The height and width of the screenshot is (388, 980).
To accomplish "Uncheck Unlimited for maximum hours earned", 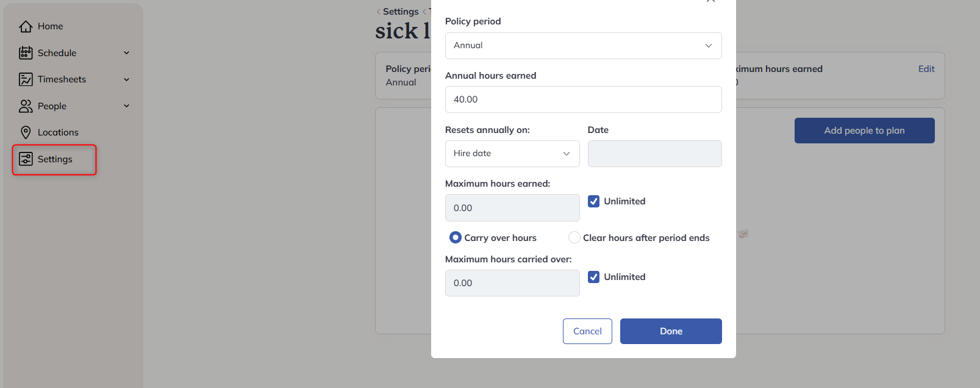I will (x=593, y=201).
